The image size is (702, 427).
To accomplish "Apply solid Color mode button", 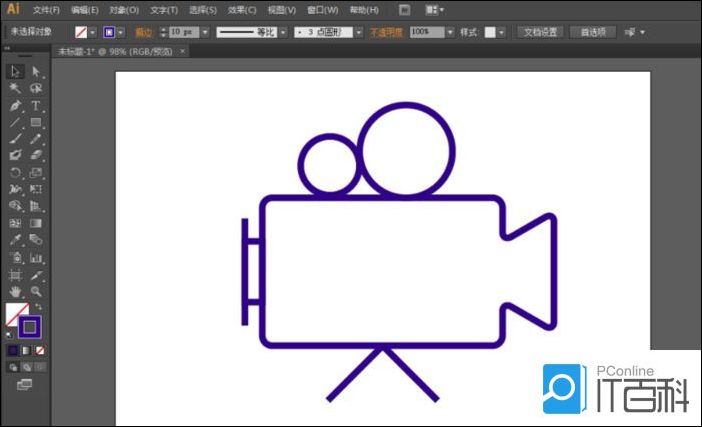I will click(13, 350).
